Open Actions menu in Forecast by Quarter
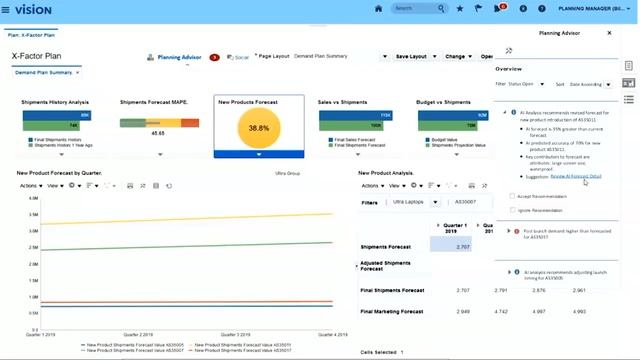The image size is (640, 360). [x=31, y=186]
